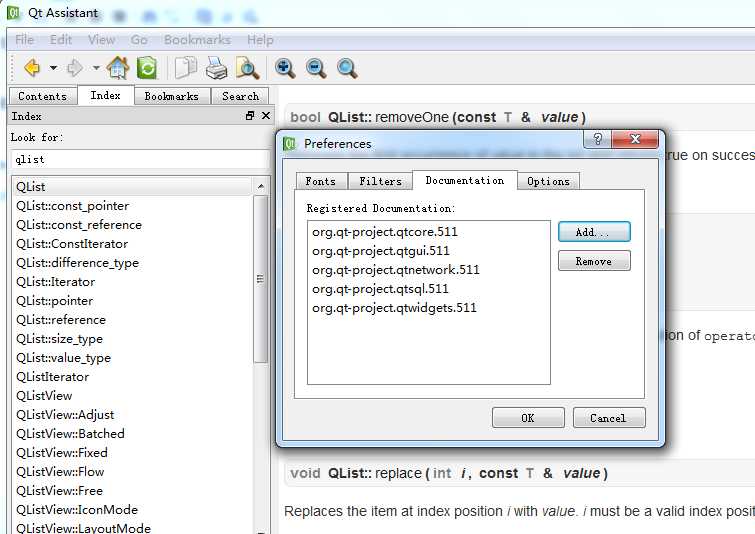This screenshot has width=755, height=534.
Task: Click the Normal Size magnifier icon
Action: 347,68
